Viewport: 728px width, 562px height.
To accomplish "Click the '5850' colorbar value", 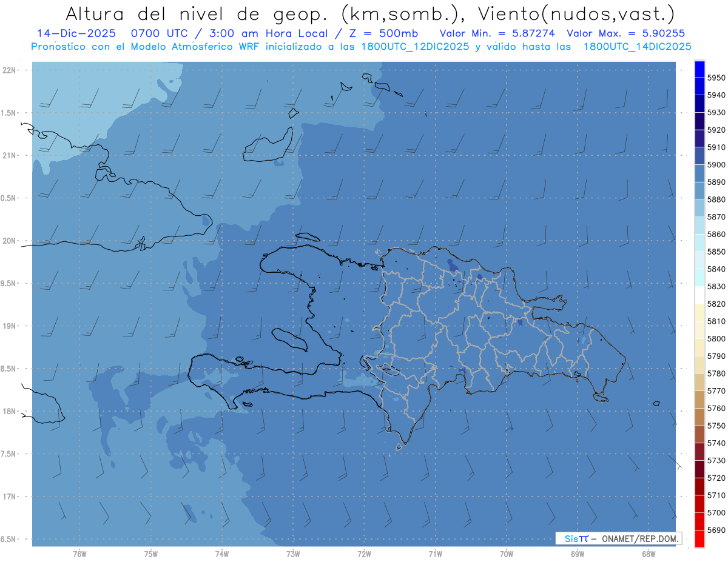I will tap(716, 252).
